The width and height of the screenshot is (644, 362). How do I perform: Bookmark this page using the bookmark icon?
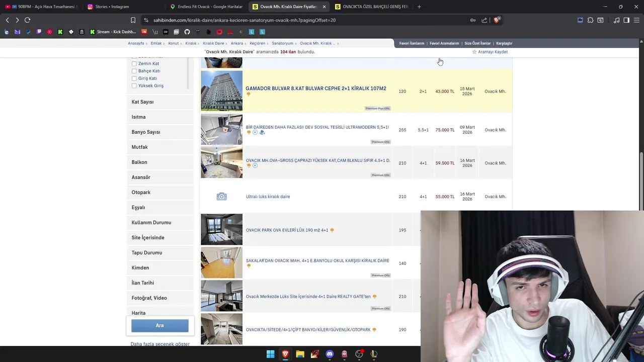click(133, 20)
